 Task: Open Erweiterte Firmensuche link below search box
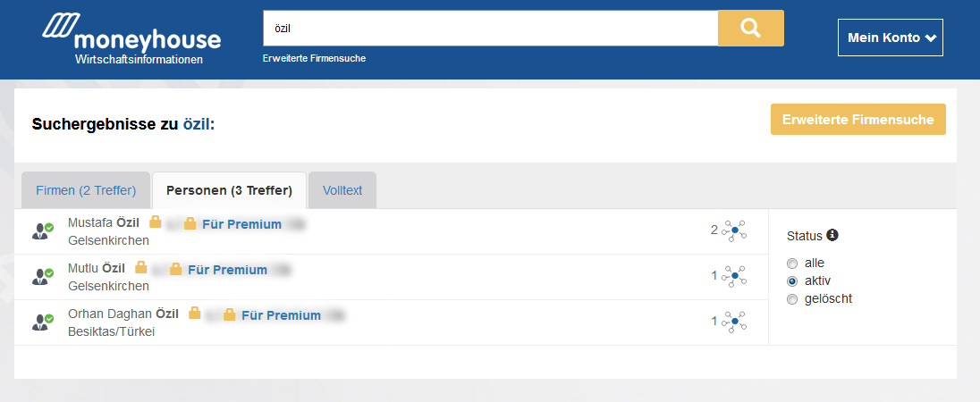315,58
